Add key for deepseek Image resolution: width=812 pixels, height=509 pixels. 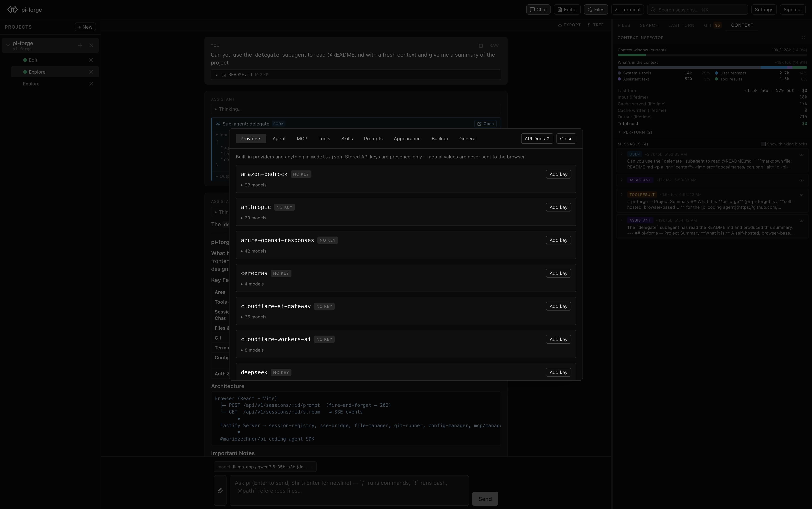pos(558,372)
